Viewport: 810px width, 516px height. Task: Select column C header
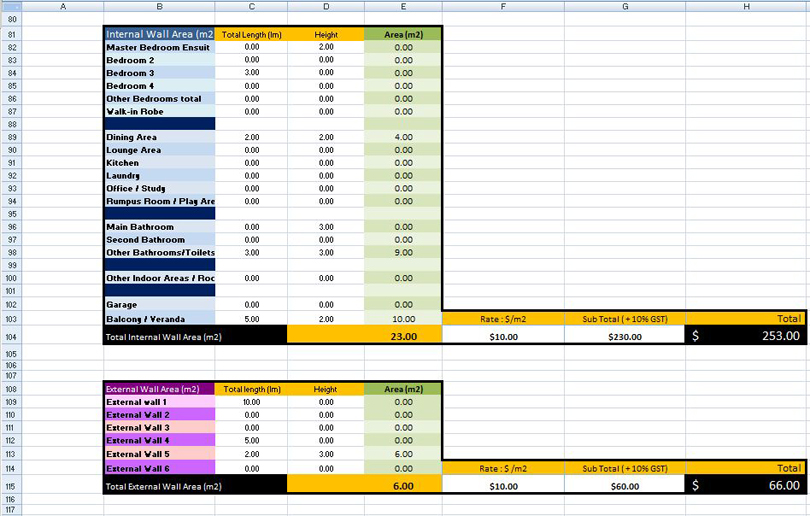pyautogui.click(x=251, y=6)
